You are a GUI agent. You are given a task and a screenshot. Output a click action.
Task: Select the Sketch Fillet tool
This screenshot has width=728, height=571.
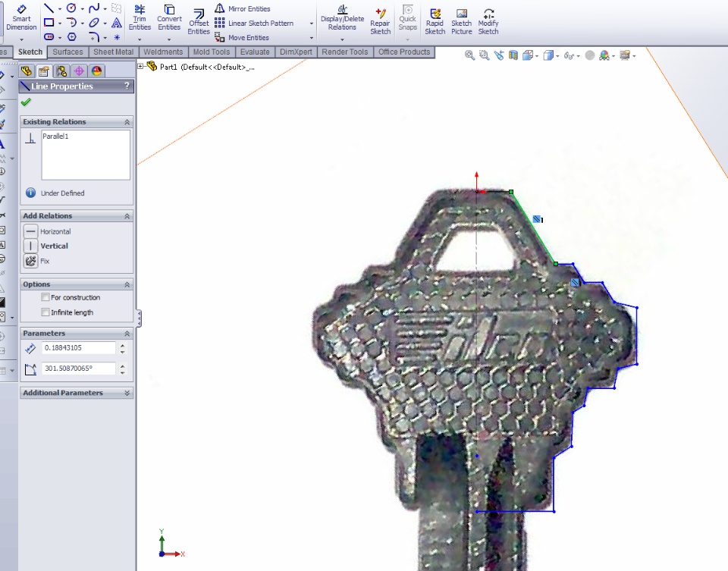pos(94,36)
